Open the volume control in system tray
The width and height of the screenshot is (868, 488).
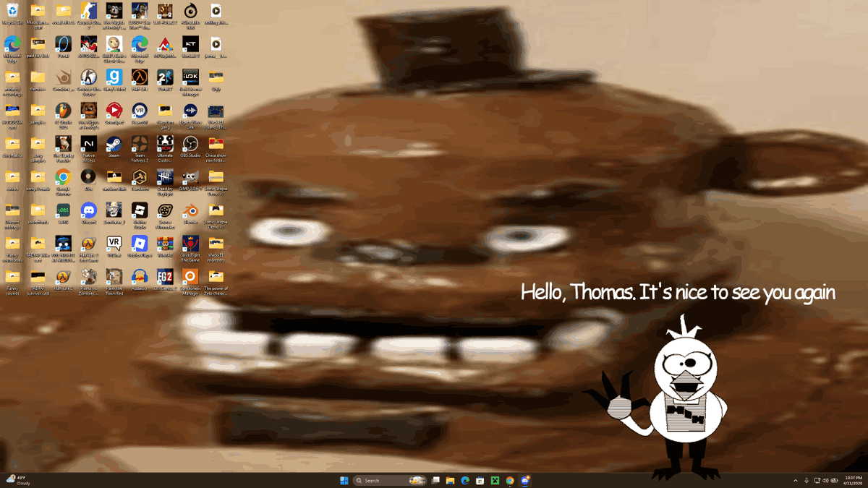tap(825, 481)
